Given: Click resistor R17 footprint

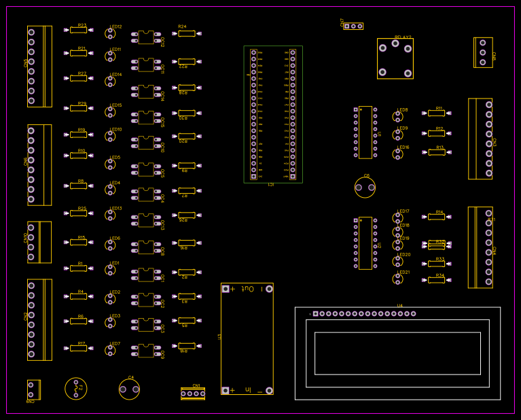Looking at the screenshot, I should [x=78, y=348].
